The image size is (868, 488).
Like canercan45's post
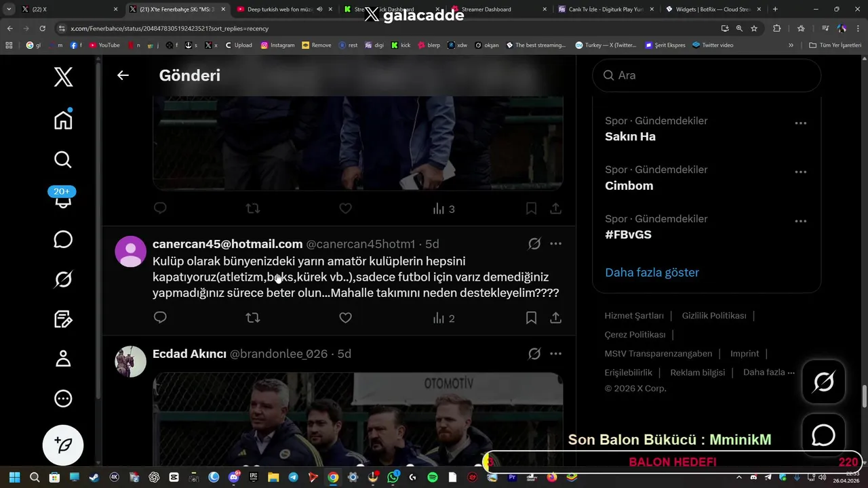[345, 317]
